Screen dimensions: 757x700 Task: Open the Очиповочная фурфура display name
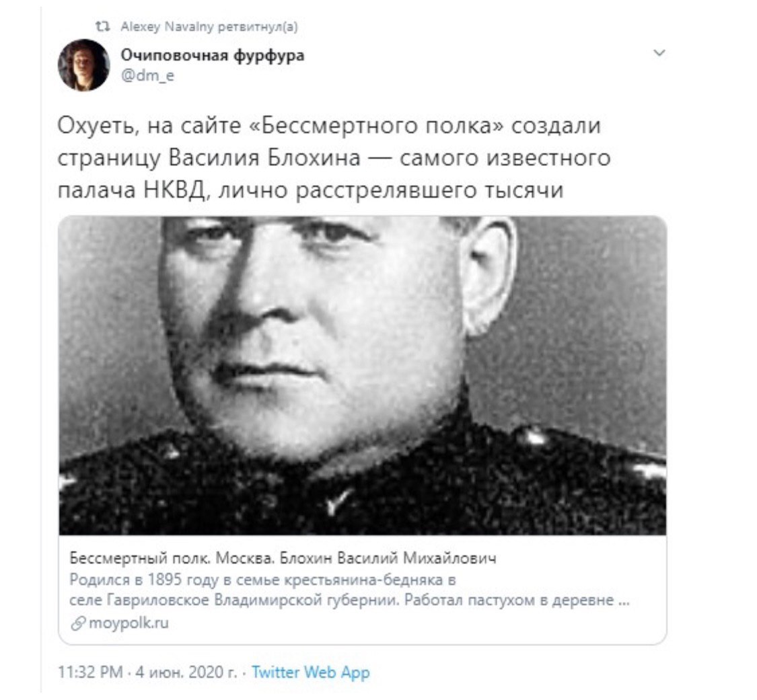click(x=213, y=56)
